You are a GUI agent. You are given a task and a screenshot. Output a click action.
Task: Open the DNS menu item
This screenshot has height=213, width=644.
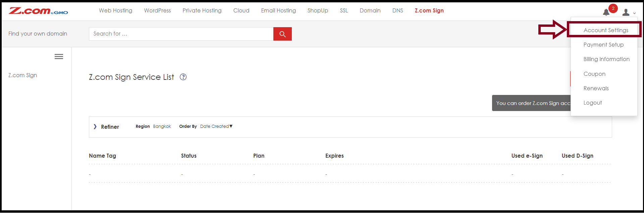pos(397,10)
